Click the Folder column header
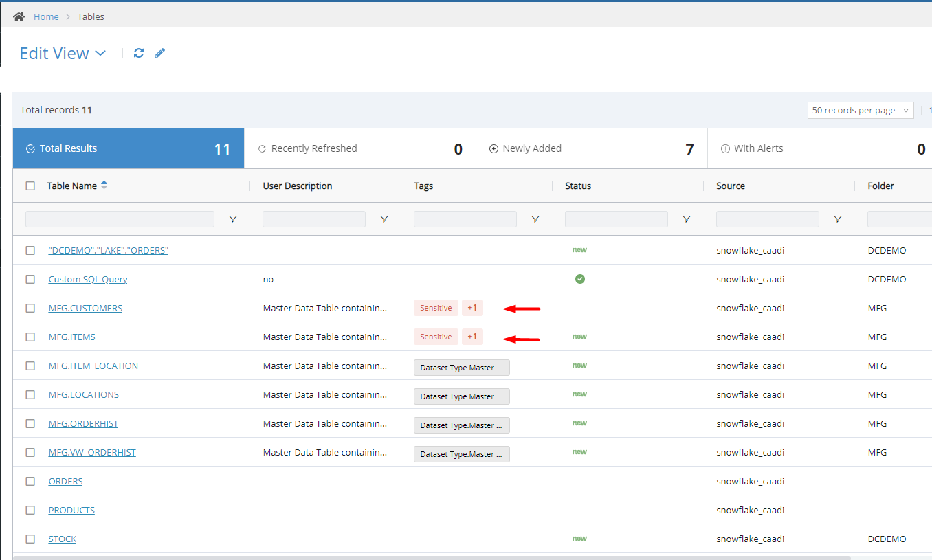Image resolution: width=932 pixels, height=560 pixels. point(880,186)
